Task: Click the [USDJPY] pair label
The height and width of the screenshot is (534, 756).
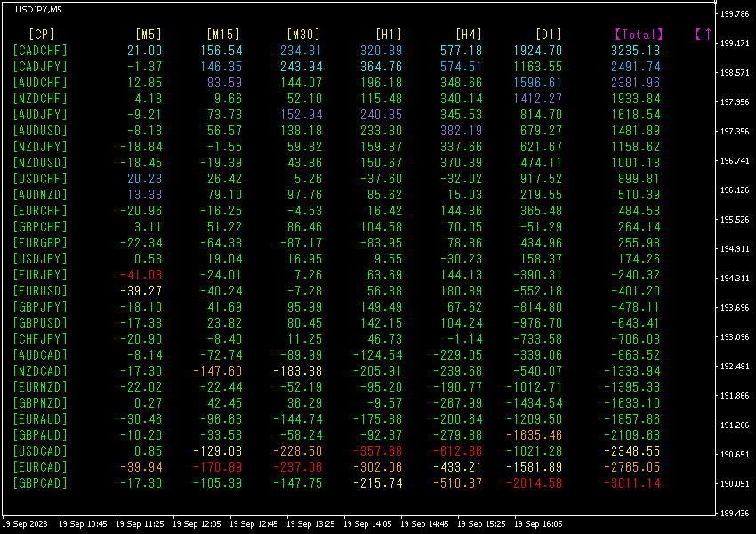Action: pos(40,259)
